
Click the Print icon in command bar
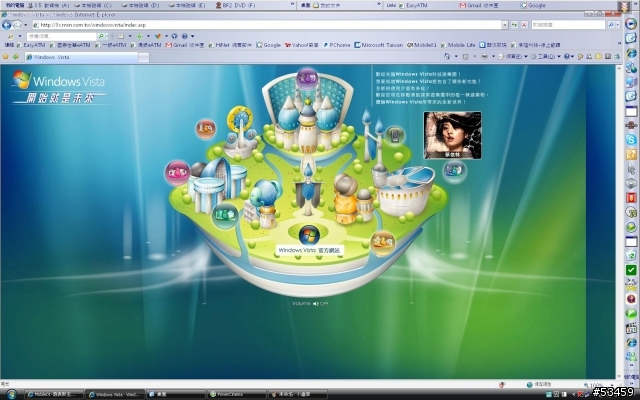(484, 57)
